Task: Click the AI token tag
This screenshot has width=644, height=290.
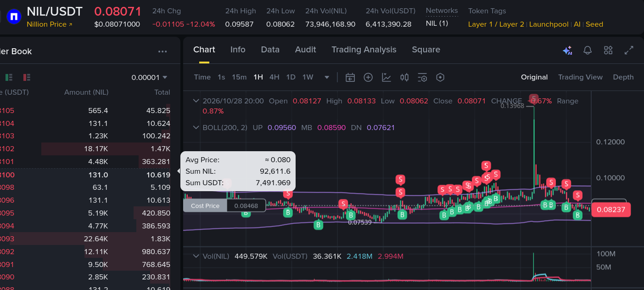Action: (577, 24)
